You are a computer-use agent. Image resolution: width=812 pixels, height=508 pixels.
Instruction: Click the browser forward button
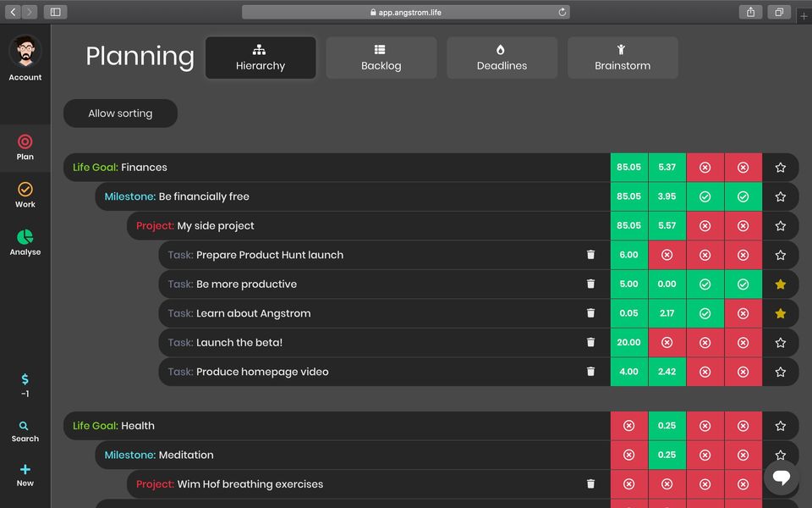(x=30, y=12)
